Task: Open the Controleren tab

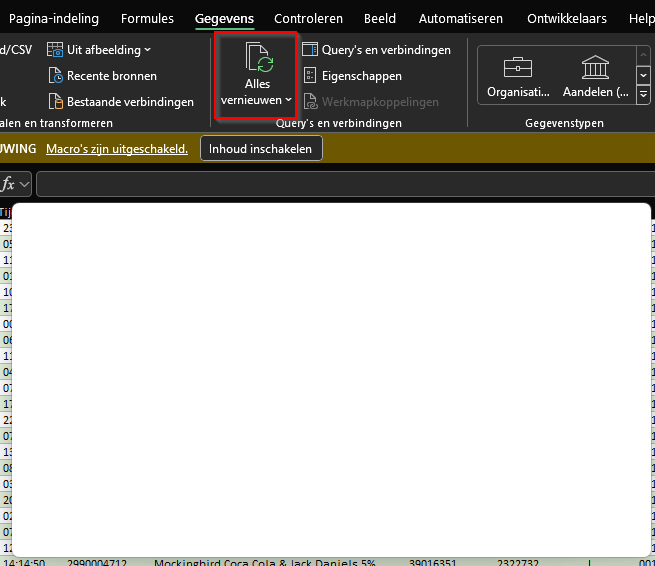Action: point(308,19)
